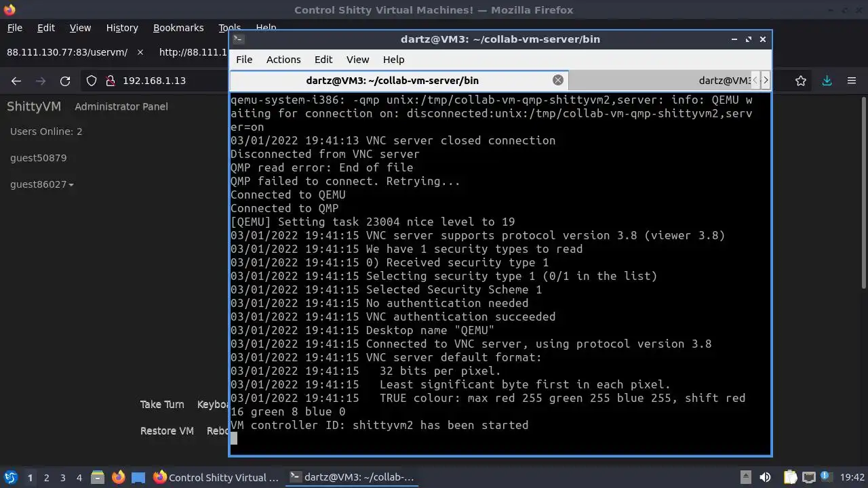The width and height of the screenshot is (868, 488).
Task: Click Administrator Panel link
Action: [121, 106]
